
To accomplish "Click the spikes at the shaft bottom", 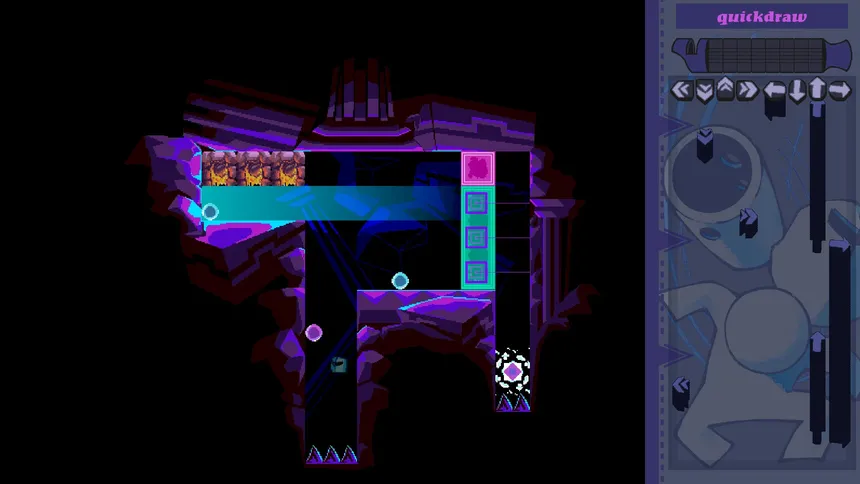I will (x=331, y=455).
